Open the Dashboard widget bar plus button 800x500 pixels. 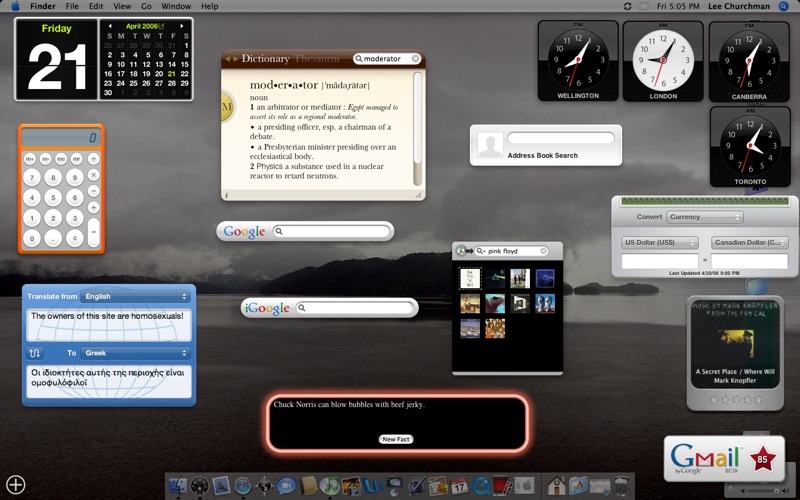pyautogui.click(x=16, y=485)
